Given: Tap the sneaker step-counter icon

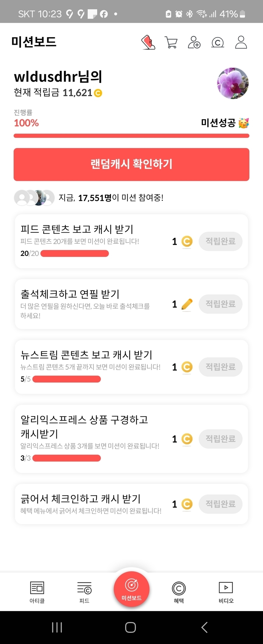Looking at the screenshot, I should coord(148,42).
